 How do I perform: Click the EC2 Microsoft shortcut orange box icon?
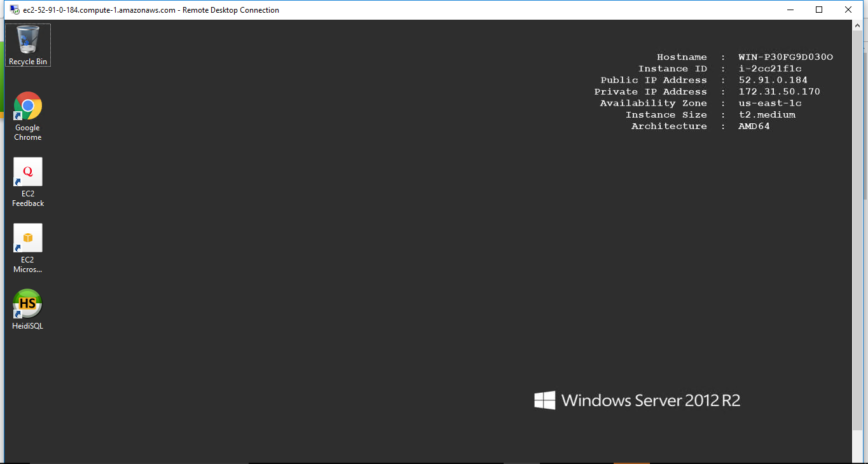coord(28,238)
